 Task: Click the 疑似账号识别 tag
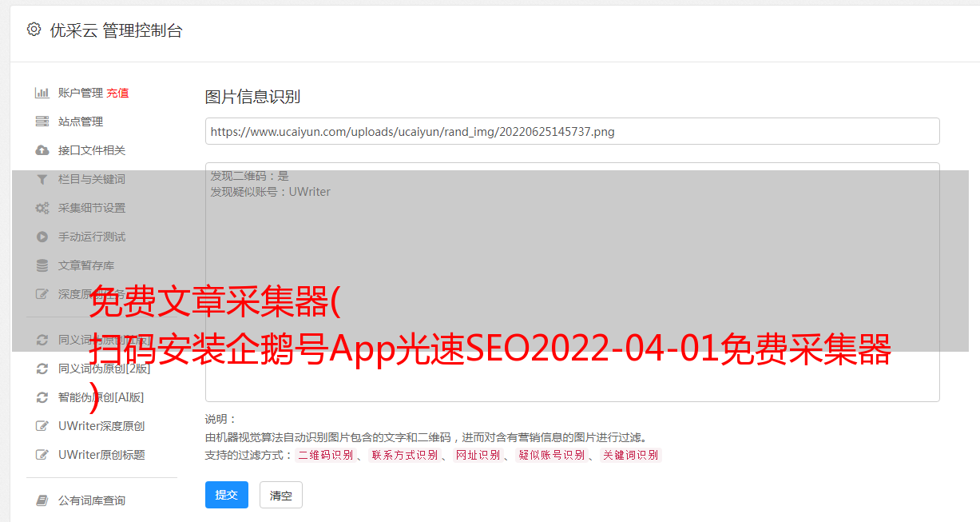point(551,455)
